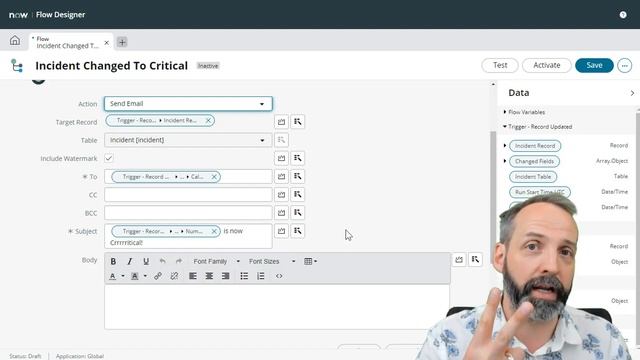640x360 pixels.
Task: Toggle italic formatting in Body editor
Action: (130, 261)
